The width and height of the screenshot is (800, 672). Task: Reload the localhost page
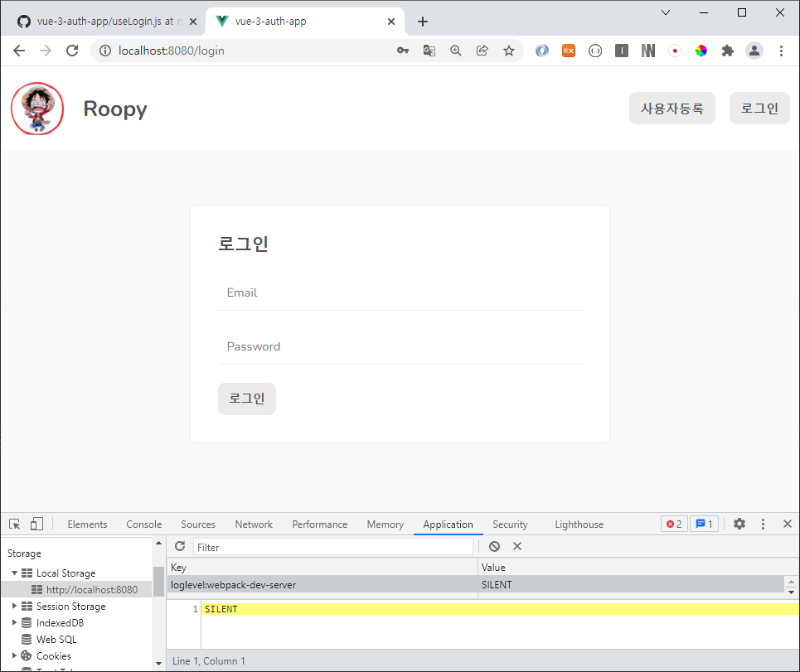[x=72, y=51]
